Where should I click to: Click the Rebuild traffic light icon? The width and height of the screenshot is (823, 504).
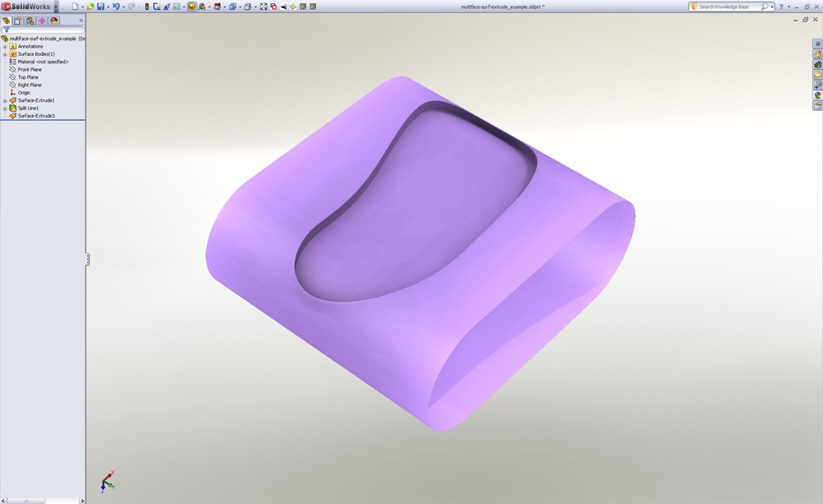pyautogui.click(x=146, y=7)
